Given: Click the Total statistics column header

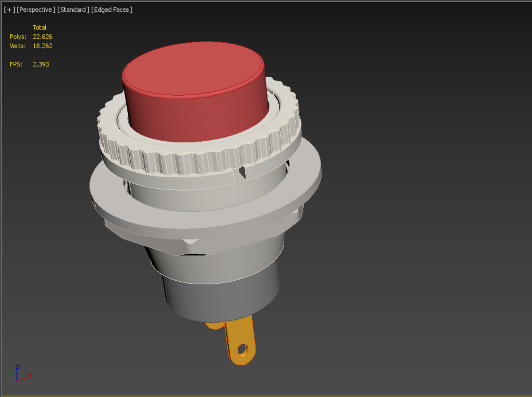Looking at the screenshot, I should 39,27.
